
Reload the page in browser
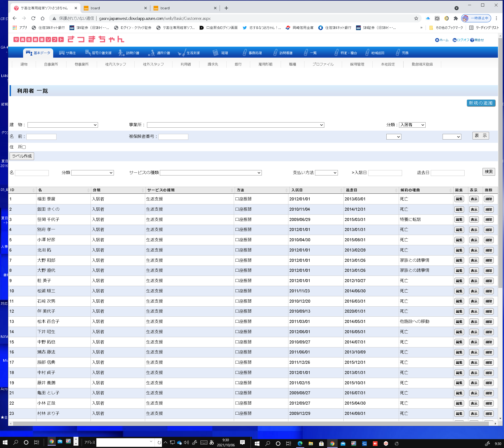point(33,18)
